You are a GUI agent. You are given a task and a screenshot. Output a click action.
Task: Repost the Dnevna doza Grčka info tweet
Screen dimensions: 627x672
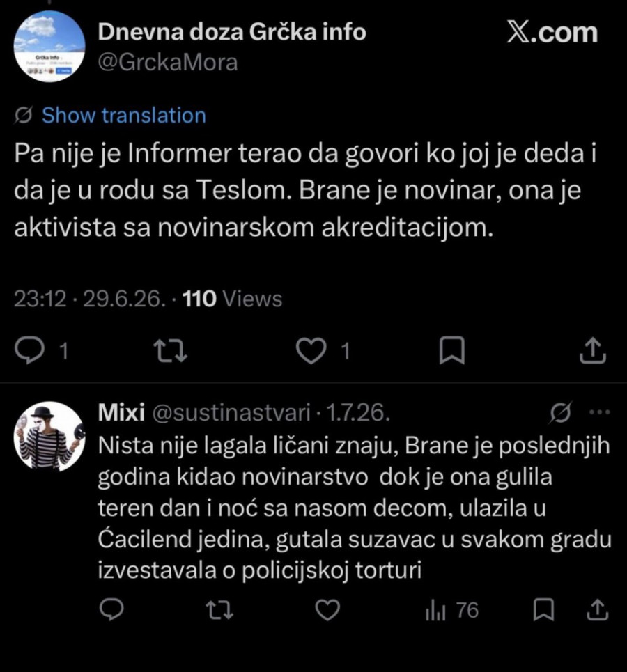coord(170,350)
